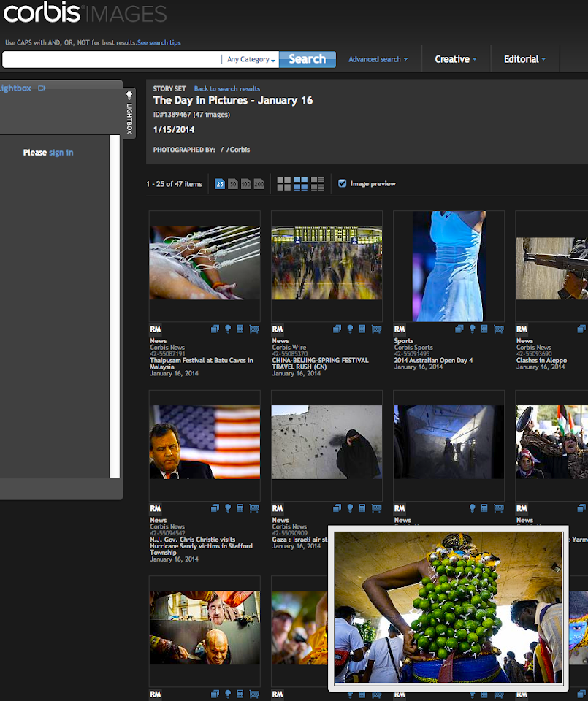Select image ID 42-55087191 text
This screenshot has height=701, width=588.
tap(167, 353)
